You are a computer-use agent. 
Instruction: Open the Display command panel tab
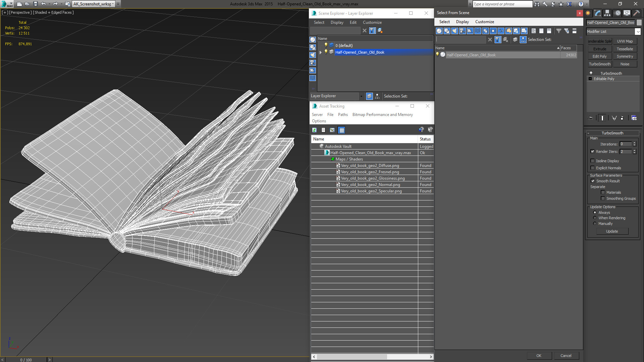tap(627, 13)
